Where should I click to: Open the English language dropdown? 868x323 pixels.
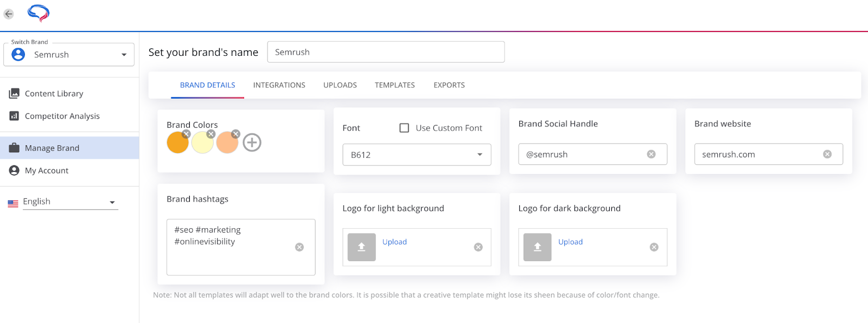70,202
